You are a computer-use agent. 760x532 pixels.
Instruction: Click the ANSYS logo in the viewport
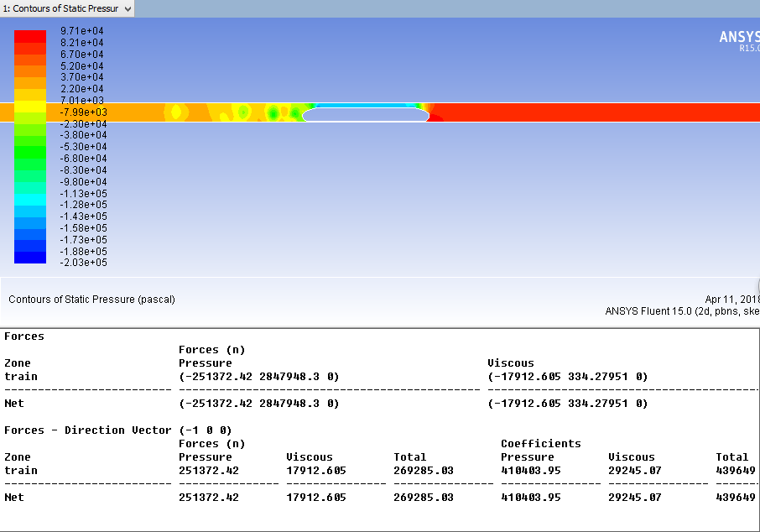click(x=738, y=38)
